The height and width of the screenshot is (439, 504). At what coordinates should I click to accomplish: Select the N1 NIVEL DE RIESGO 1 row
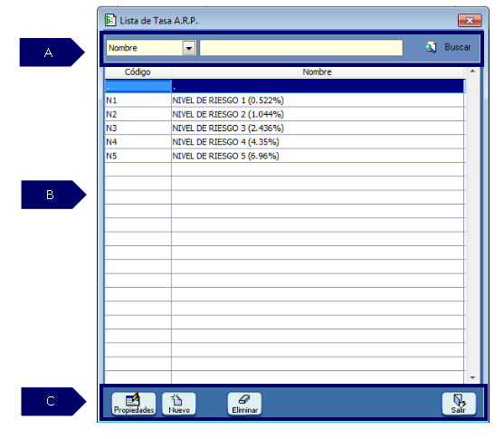tap(285, 100)
